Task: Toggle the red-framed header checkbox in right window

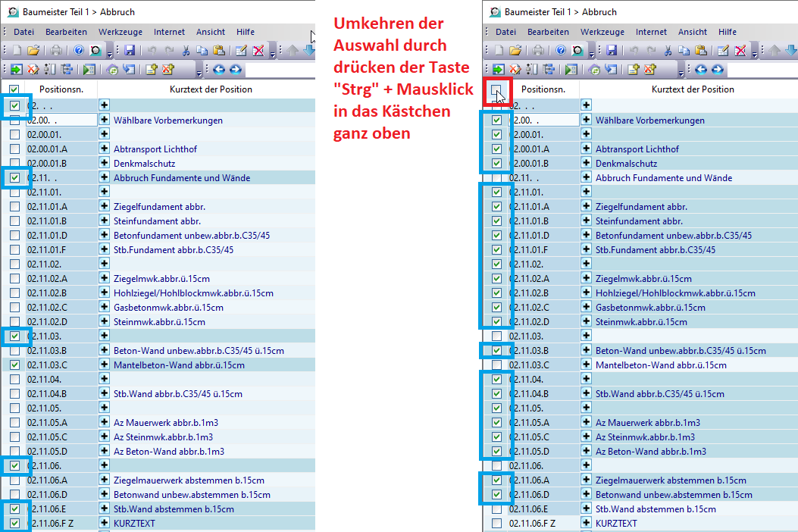Action: (x=496, y=90)
